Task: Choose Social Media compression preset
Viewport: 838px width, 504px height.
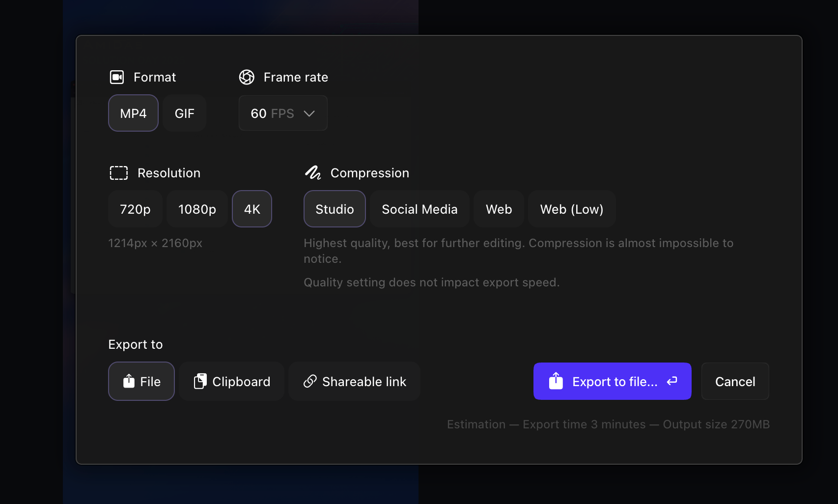Action: pos(419,209)
